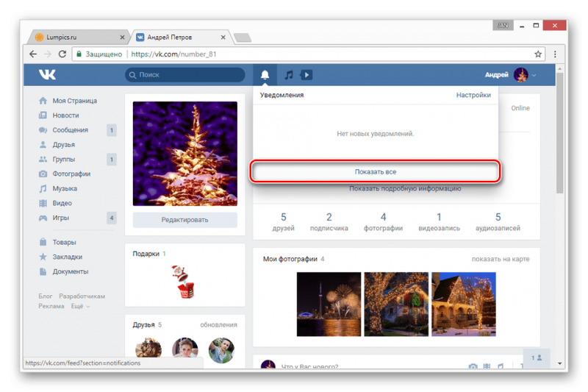Image resolution: width=588 pixels, height=392 pixels.
Task: Click the Поиск search field
Action: (185, 74)
